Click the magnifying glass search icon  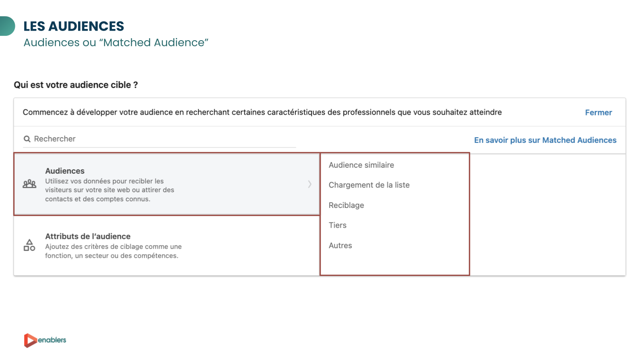click(27, 139)
